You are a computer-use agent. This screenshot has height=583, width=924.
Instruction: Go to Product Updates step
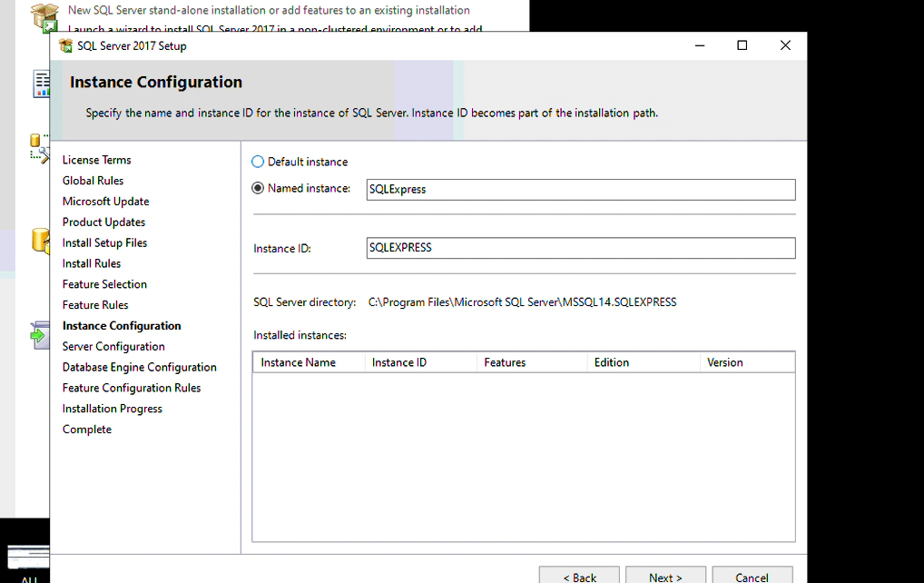[103, 222]
